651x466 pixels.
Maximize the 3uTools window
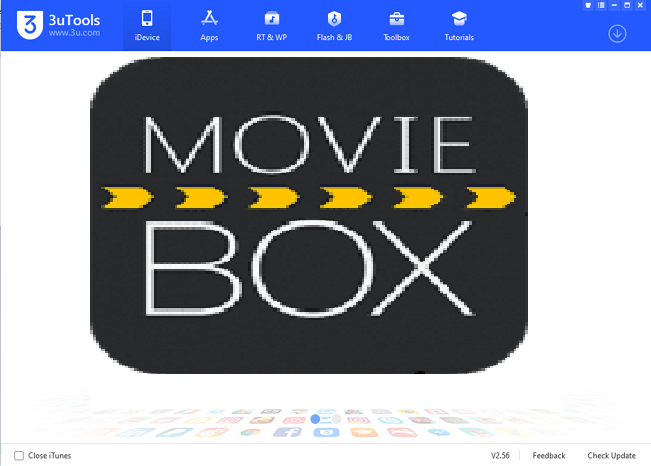coord(627,5)
